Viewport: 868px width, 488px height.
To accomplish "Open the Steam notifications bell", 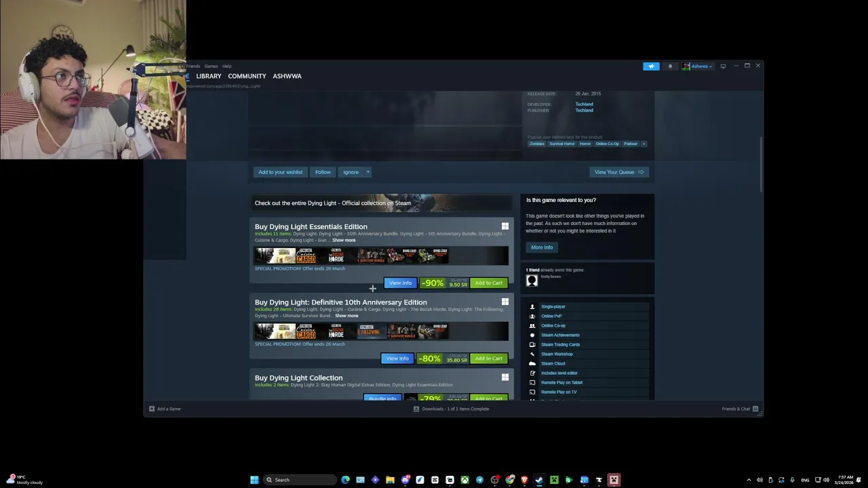I will pyautogui.click(x=670, y=66).
